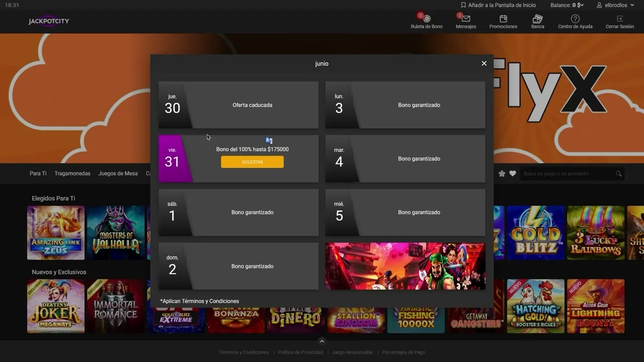Select the mié. 5 Bono garantizado card
The width and height of the screenshot is (644, 362).
405,212
